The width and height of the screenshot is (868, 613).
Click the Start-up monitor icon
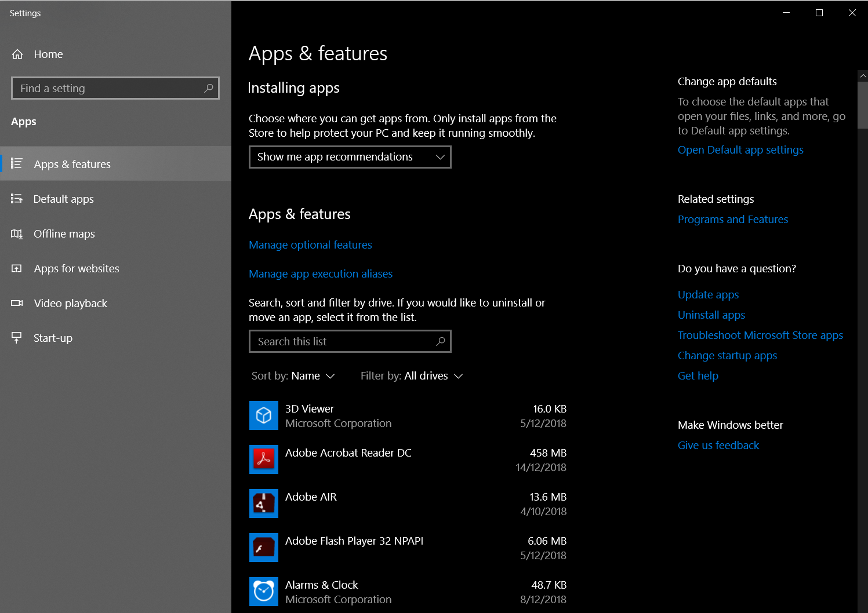17,338
